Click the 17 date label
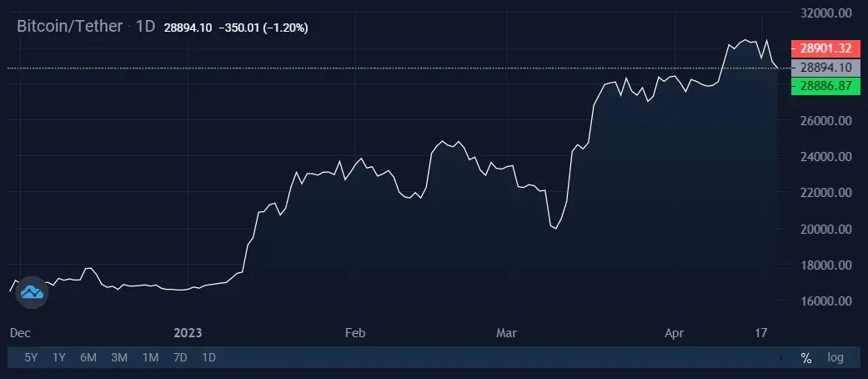The image size is (868, 379). [x=762, y=333]
